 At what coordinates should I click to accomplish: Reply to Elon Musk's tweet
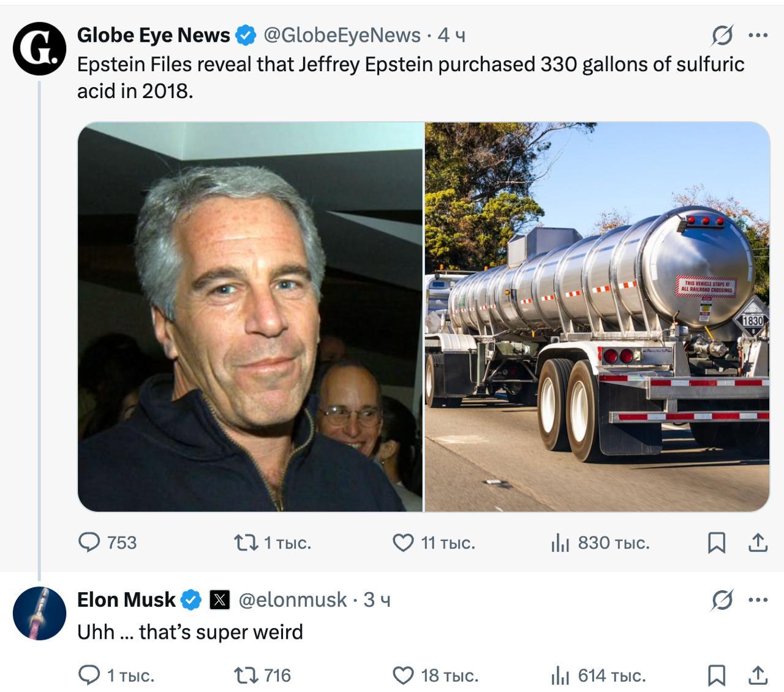click(x=89, y=675)
